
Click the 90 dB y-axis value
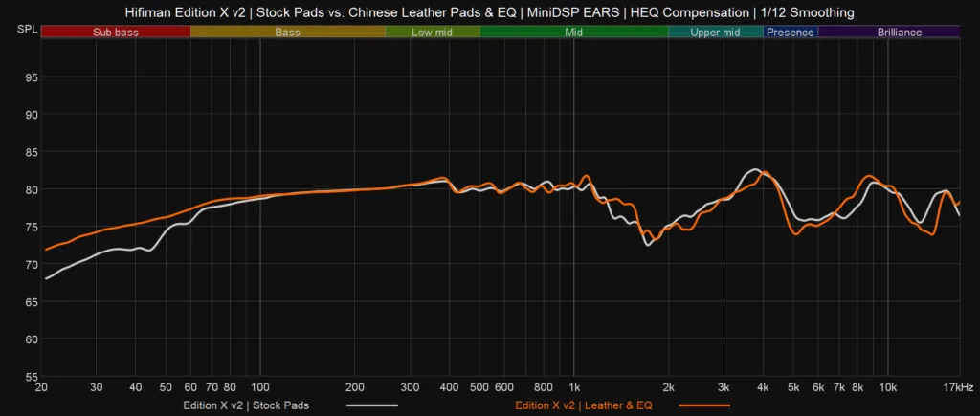[32, 115]
